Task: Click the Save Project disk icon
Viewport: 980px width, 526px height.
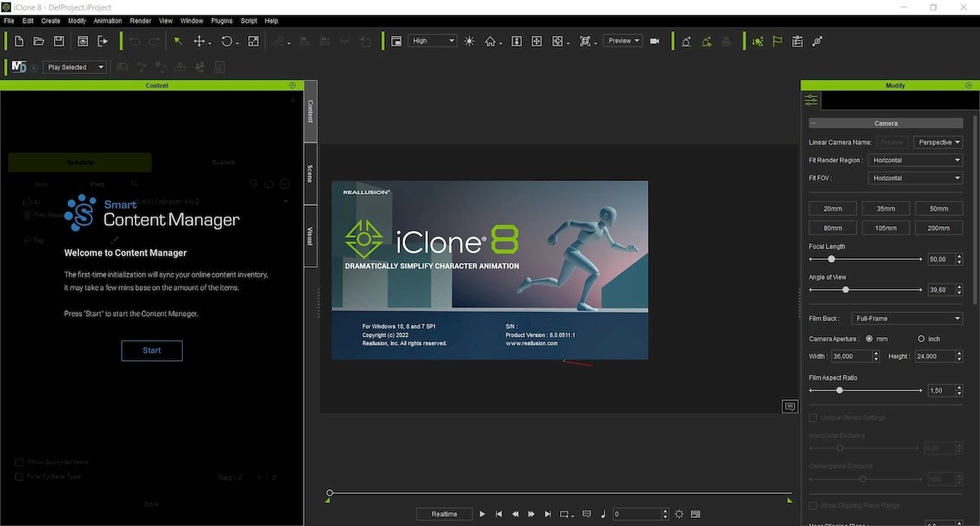Action: [59, 41]
